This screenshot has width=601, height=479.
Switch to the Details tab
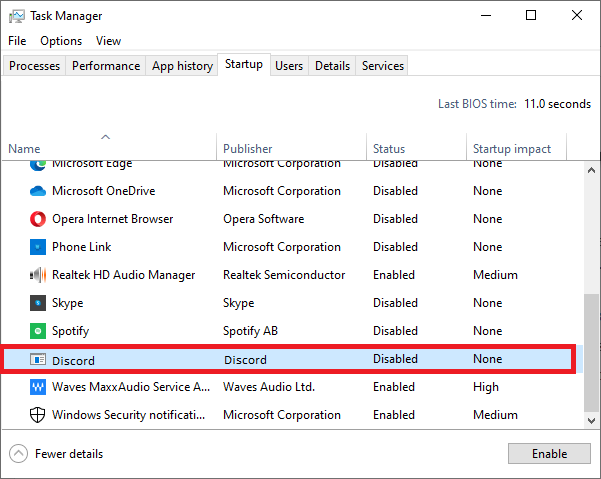[x=332, y=66]
